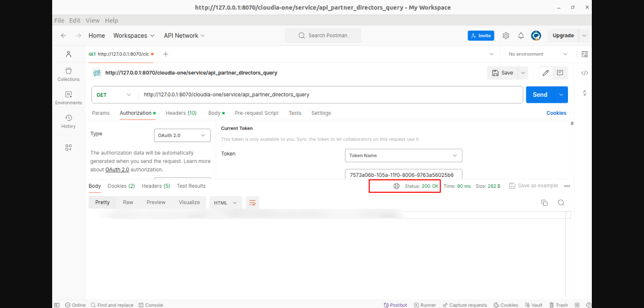Click the network globe icon beside Status
Screen dimensions: 644x308
pos(397,186)
